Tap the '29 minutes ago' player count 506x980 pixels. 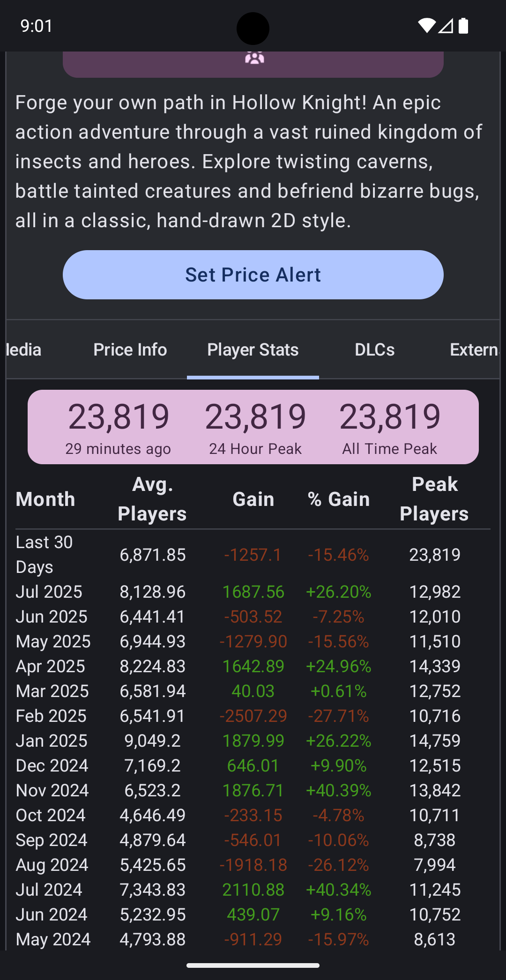119,417
